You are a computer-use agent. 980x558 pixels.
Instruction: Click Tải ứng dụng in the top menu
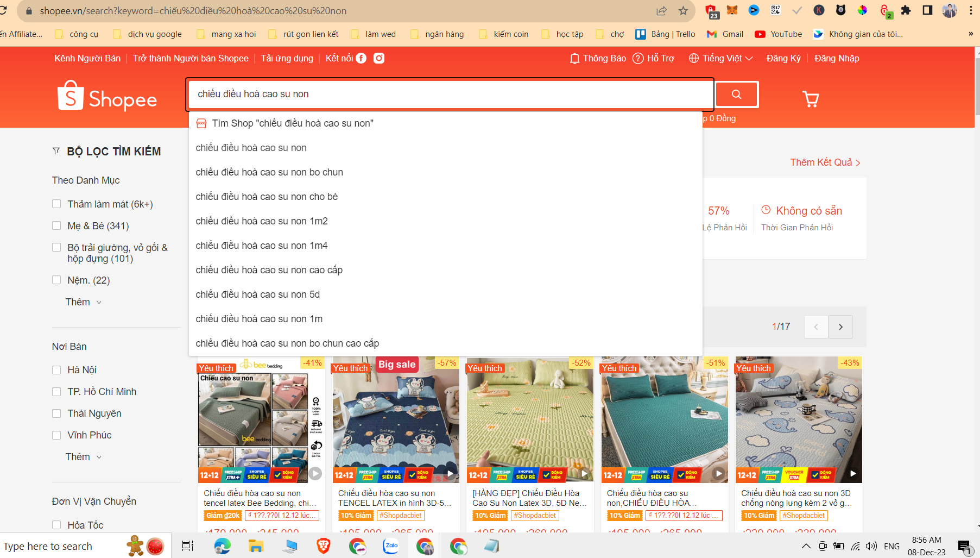287,58
